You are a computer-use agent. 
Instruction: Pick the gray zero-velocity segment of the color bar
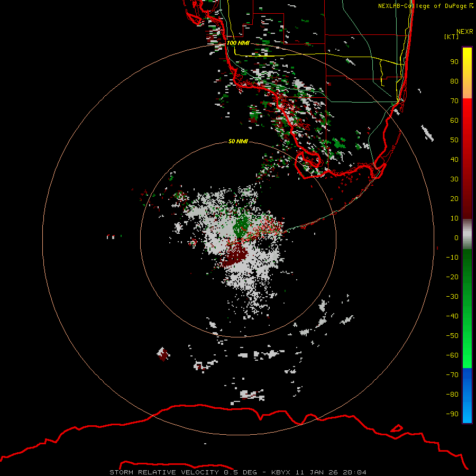click(467, 234)
